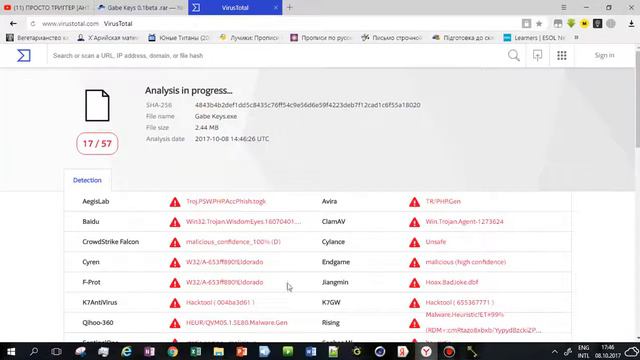Viewport: 640px width, 360px height.
Task: Open Word from the taskbar
Action: [311, 351]
